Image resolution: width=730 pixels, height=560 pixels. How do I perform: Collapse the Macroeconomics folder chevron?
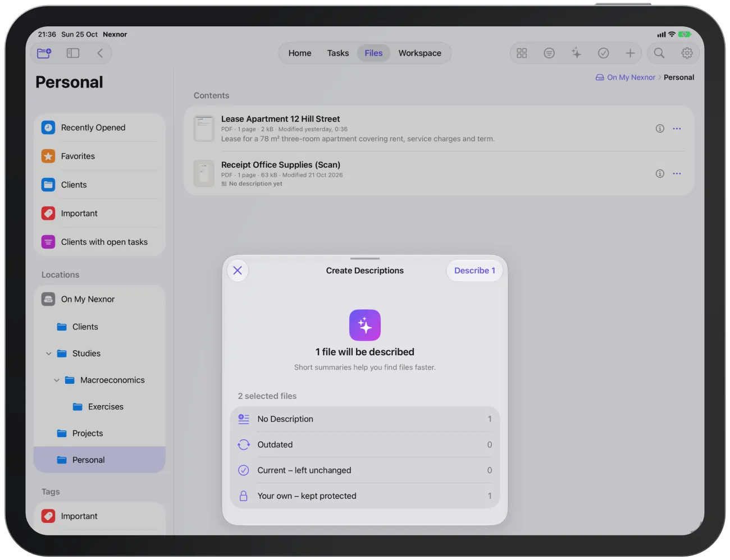57,380
